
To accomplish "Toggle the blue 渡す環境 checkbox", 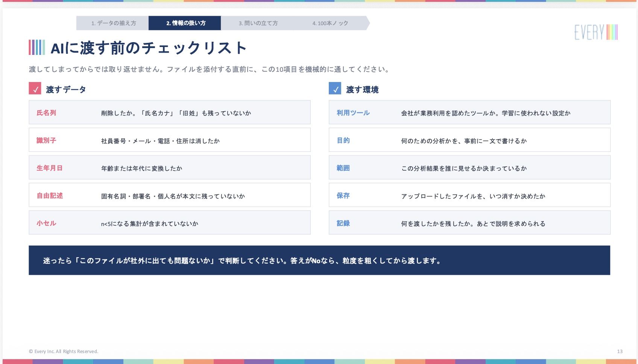I will tap(335, 88).
